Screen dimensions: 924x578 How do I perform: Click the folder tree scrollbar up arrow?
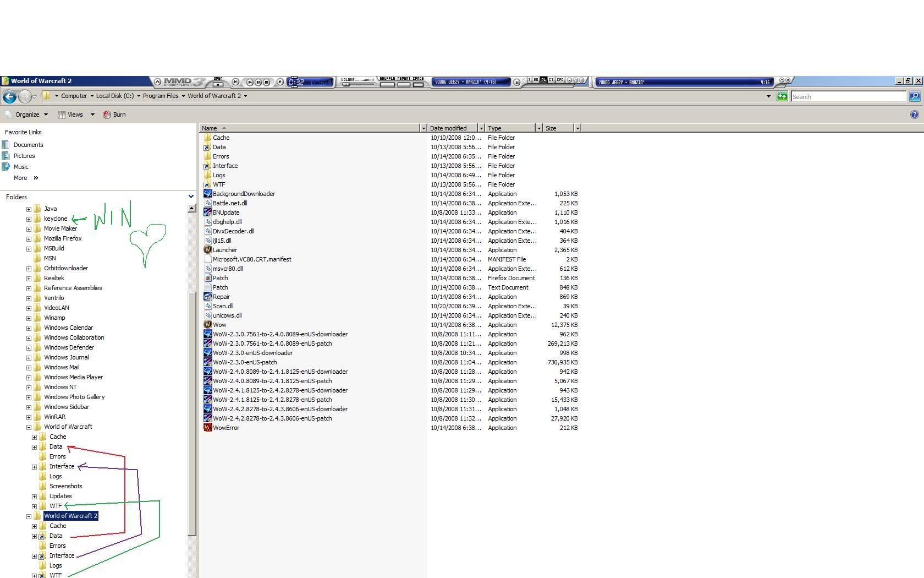(x=192, y=208)
